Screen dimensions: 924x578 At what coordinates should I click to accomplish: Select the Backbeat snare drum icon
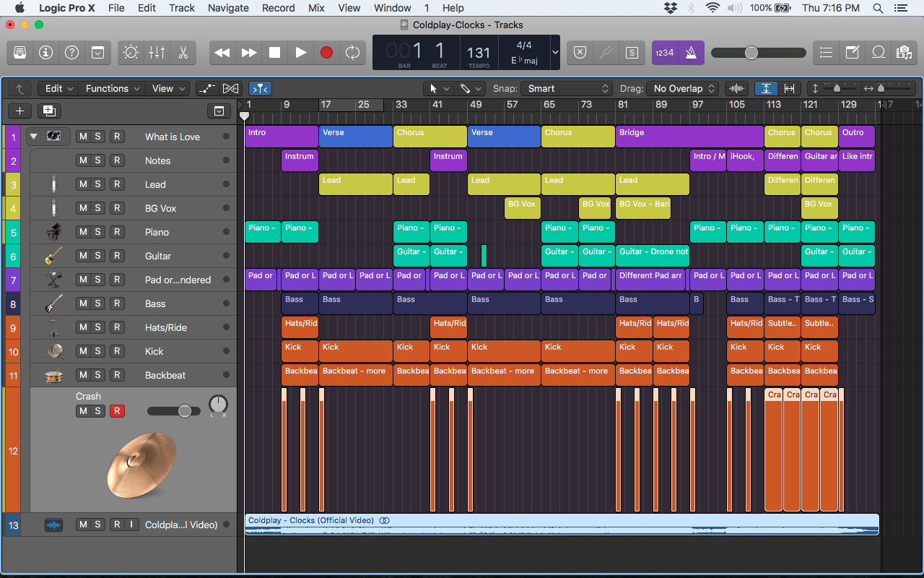pos(53,375)
